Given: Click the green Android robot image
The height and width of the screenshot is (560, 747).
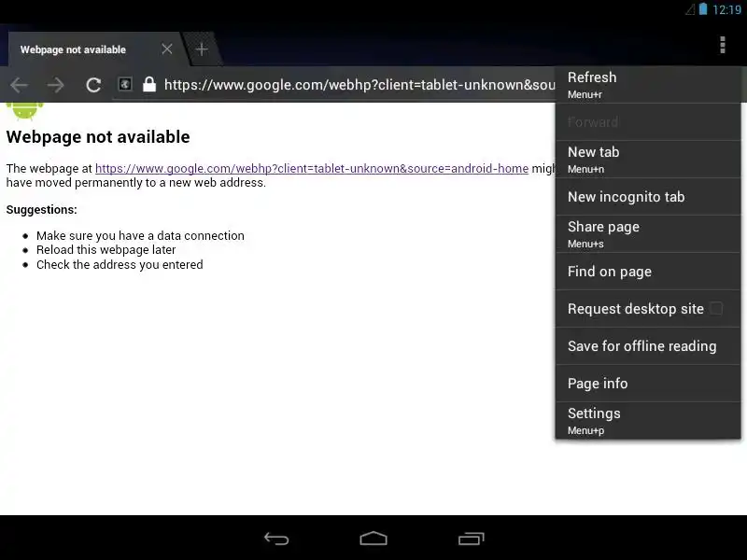Looking at the screenshot, I should (x=25, y=111).
